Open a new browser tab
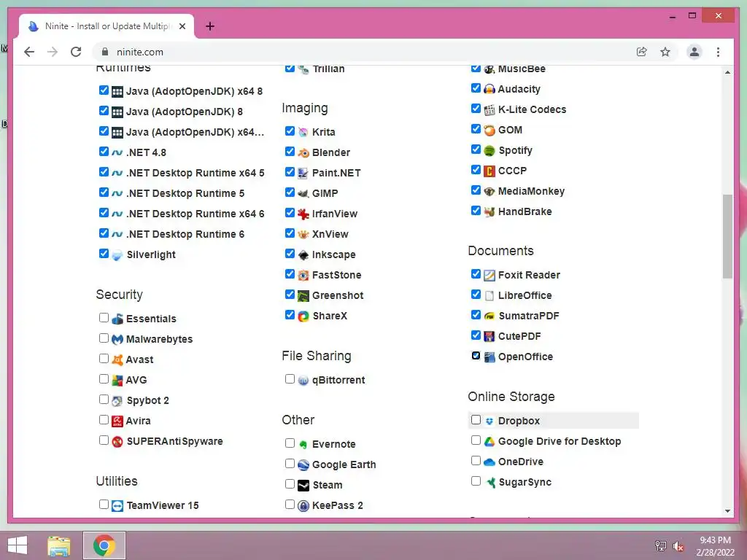Screen dimensions: 747x560 209,26
